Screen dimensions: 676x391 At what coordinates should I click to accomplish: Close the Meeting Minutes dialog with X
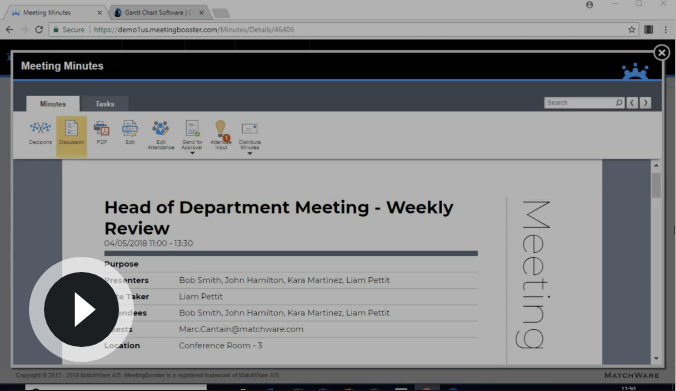pyautogui.click(x=661, y=53)
